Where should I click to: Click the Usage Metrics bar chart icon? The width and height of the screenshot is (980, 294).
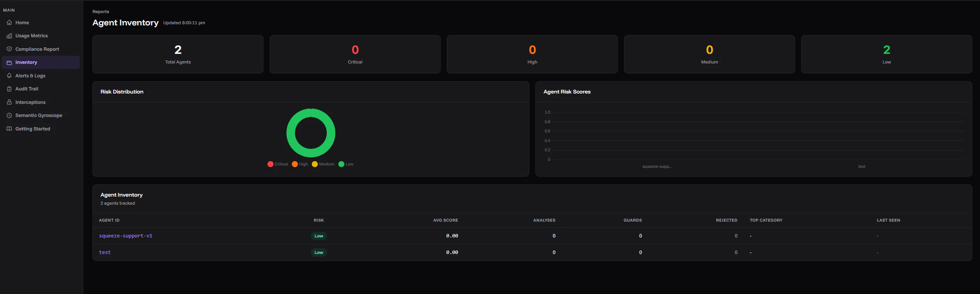9,36
